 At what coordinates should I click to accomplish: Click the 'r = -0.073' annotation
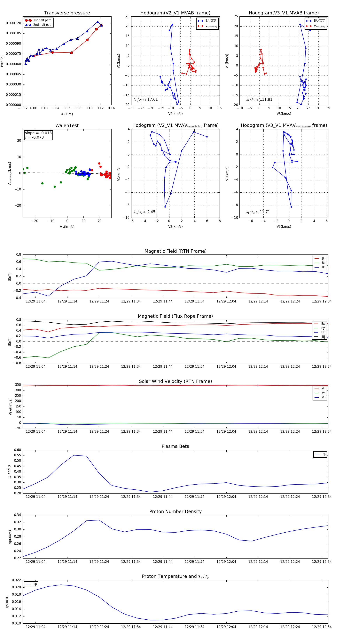34,137
